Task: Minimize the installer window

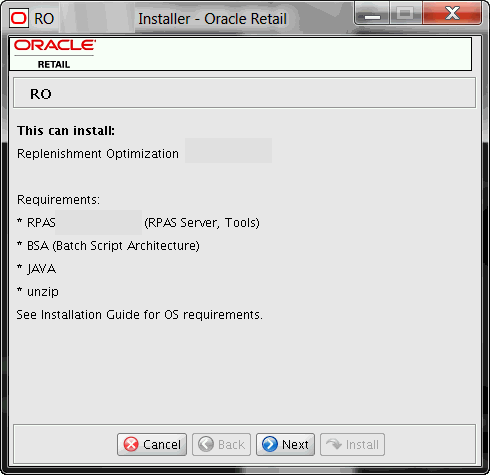Action: pyautogui.click(x=372, y=14)
